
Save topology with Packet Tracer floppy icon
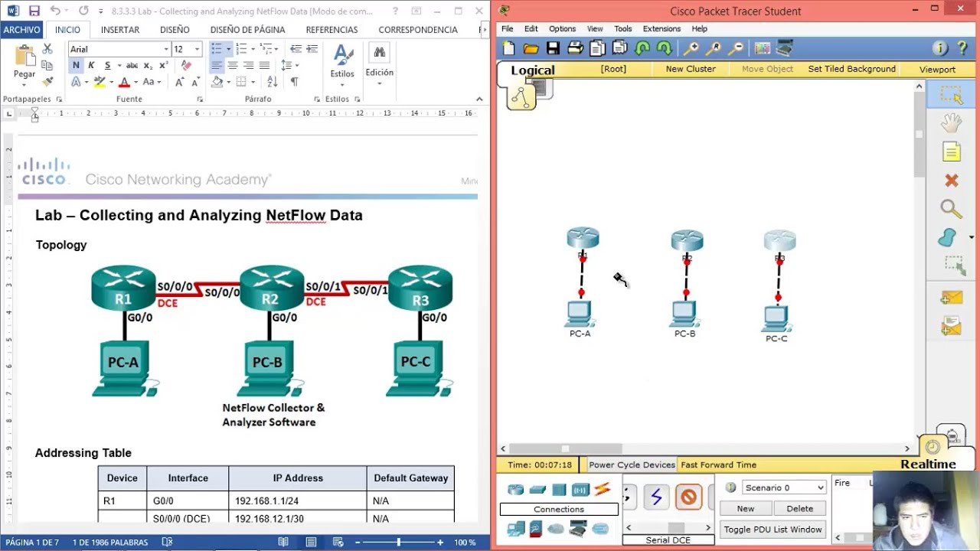pyautogui.click(x=553, y=48)
